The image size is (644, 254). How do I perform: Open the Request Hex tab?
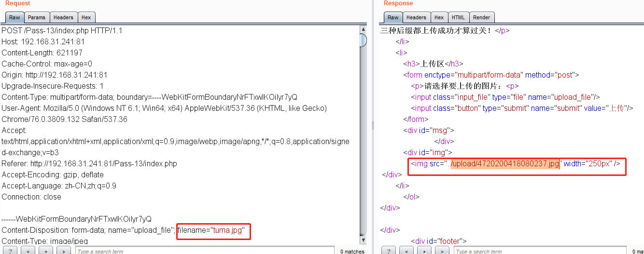click(x=86, y=17)
